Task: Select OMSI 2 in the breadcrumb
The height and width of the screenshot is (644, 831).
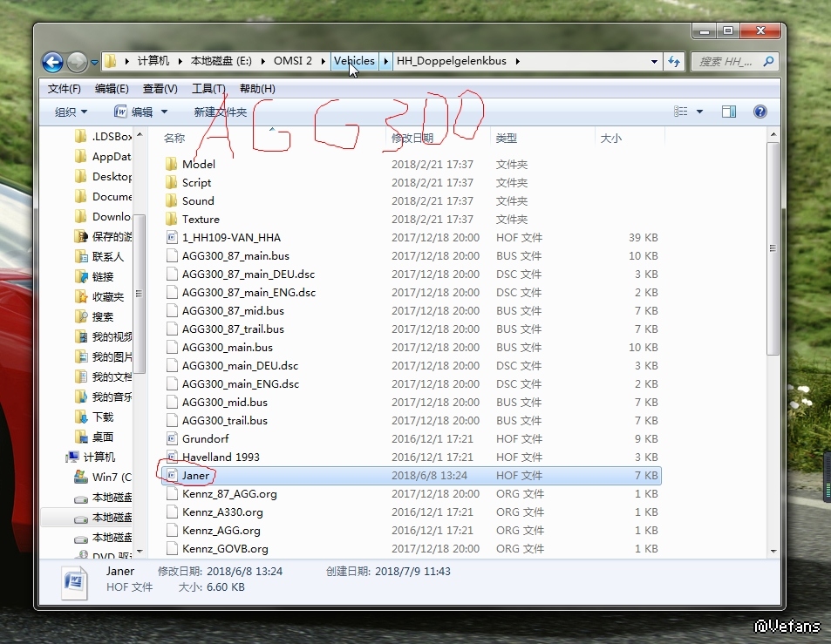Action: pyautogui.click(x=292, y=61)
